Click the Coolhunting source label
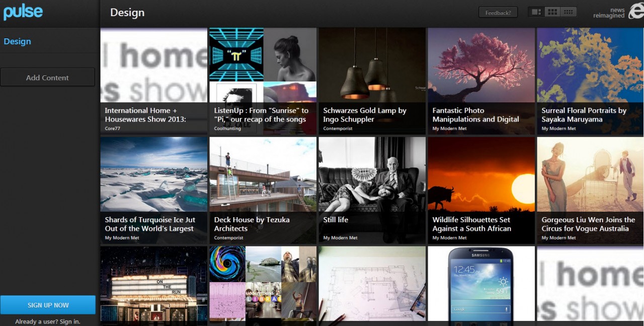The height and width of the screenshot is (326, 644). point(227,128)
